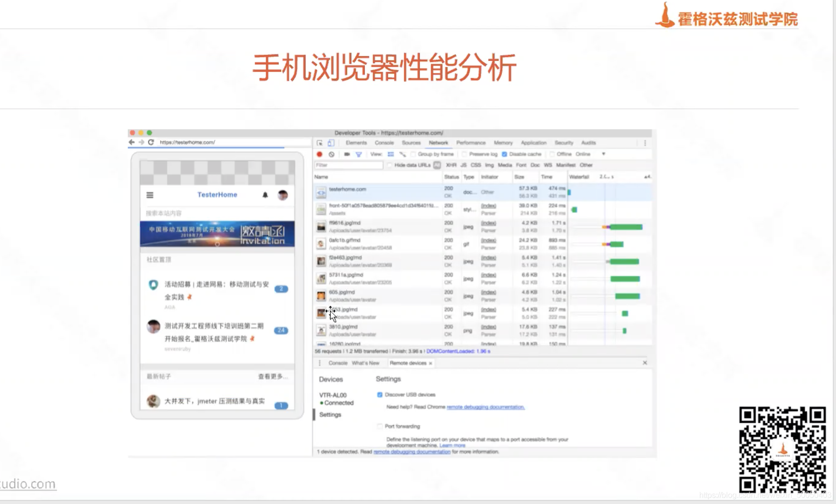Select the overview view icon
This screenshot has height=504, width=836.
[402, 154]
